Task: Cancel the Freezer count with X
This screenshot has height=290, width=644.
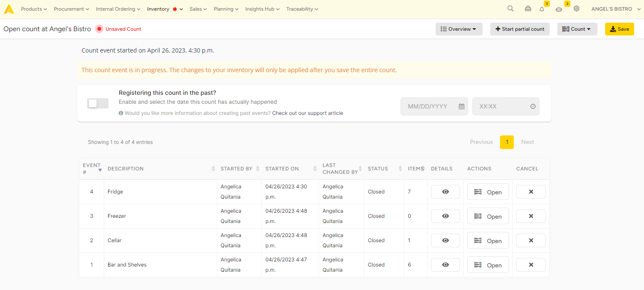Action: tap(531, 216)
